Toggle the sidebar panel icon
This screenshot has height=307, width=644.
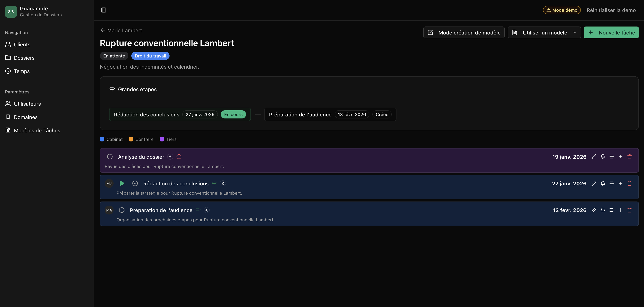click(x=104, y=10)
